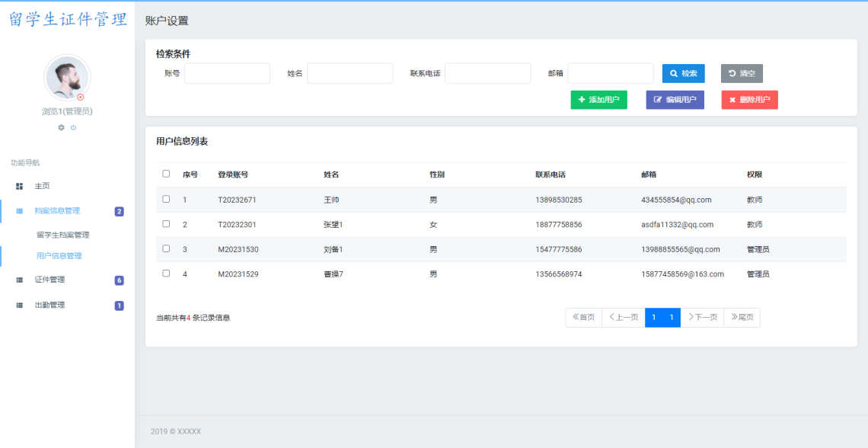Click the 出勤管理 menu icon
The height and width of the screenshot is (448, 868).
pyautogui.click(x=19, y=305)
